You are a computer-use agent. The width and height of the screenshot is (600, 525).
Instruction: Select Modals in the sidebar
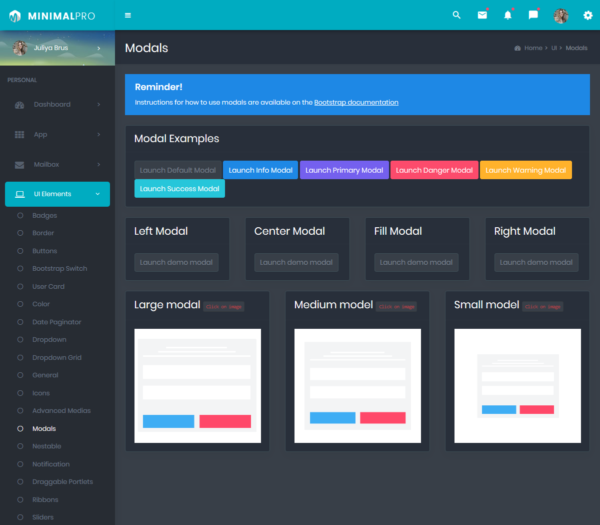coord(44,429)
